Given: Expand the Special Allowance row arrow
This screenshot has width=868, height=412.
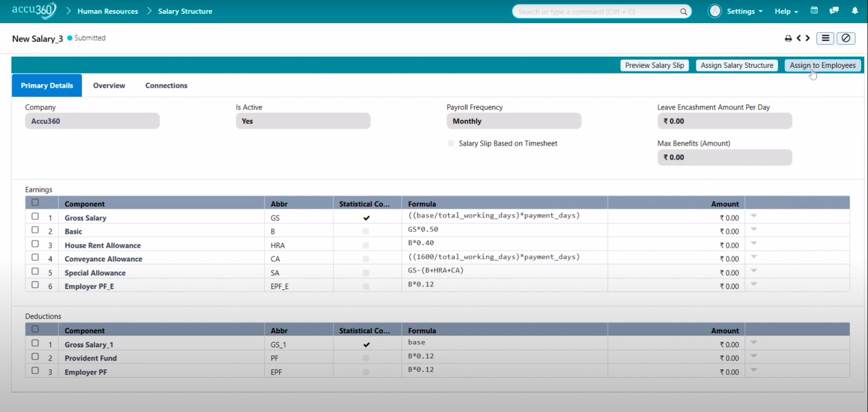Looking at the screenshot, I should click(754, 271).
